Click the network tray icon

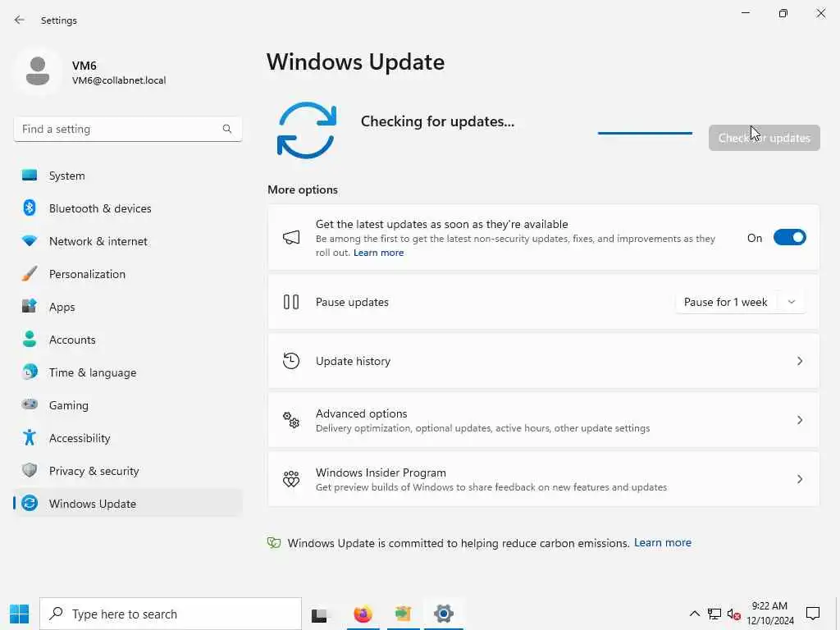coord(714,614)
